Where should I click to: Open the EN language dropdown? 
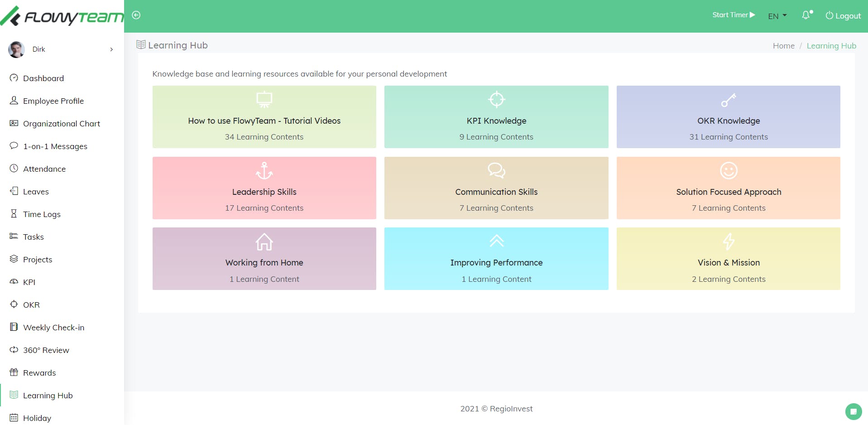pos(777,16)
